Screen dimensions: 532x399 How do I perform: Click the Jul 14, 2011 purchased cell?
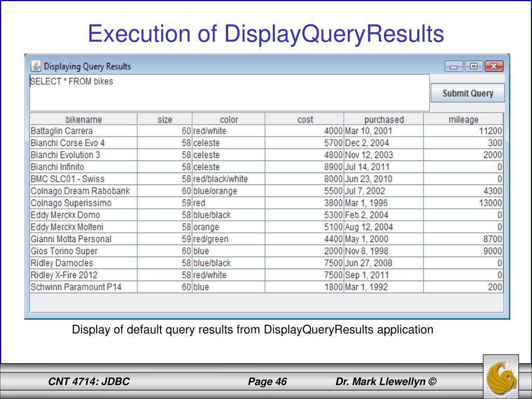click(x=384, y=167)
